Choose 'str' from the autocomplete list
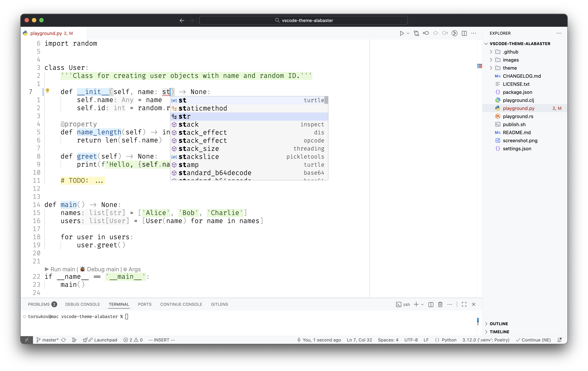Image resolution: width=588 pixels, height=371 pixels. (x=249, y=116)
